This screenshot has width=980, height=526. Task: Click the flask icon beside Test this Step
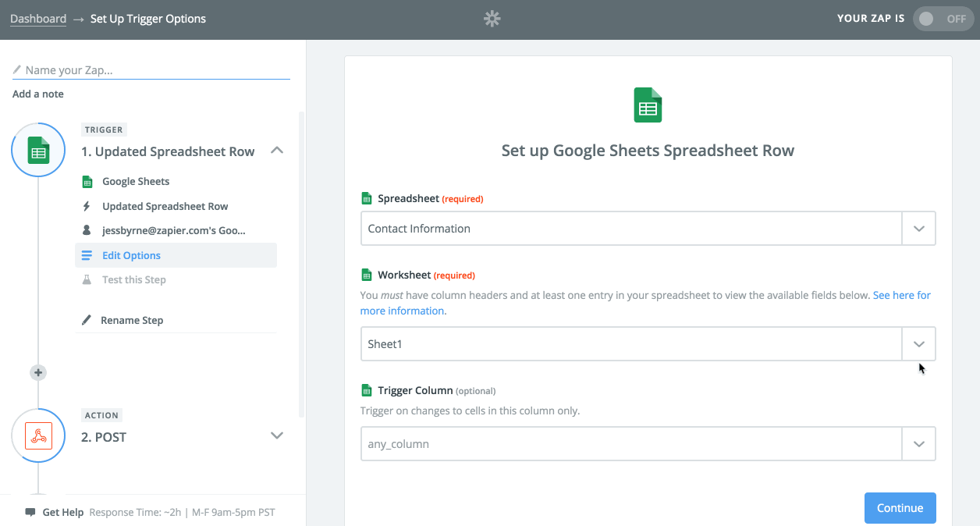point(87,279)
